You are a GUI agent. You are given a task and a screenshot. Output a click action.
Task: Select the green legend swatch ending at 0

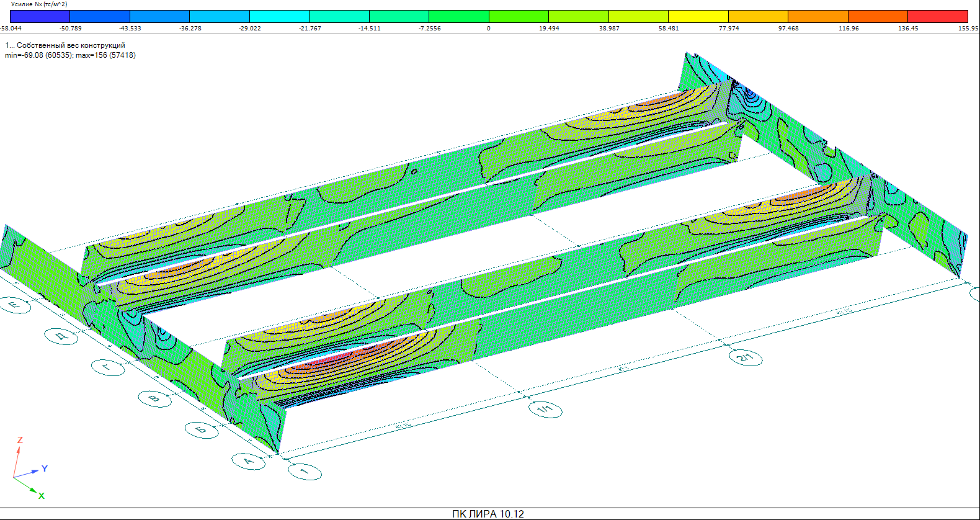click(458, 17)
